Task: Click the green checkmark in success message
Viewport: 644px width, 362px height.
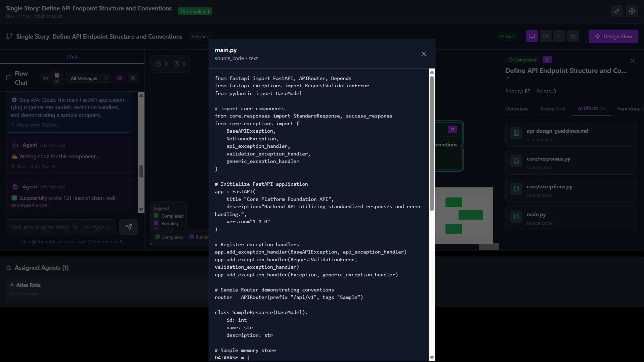Action: pyautogui.click(x=14, y=198)
